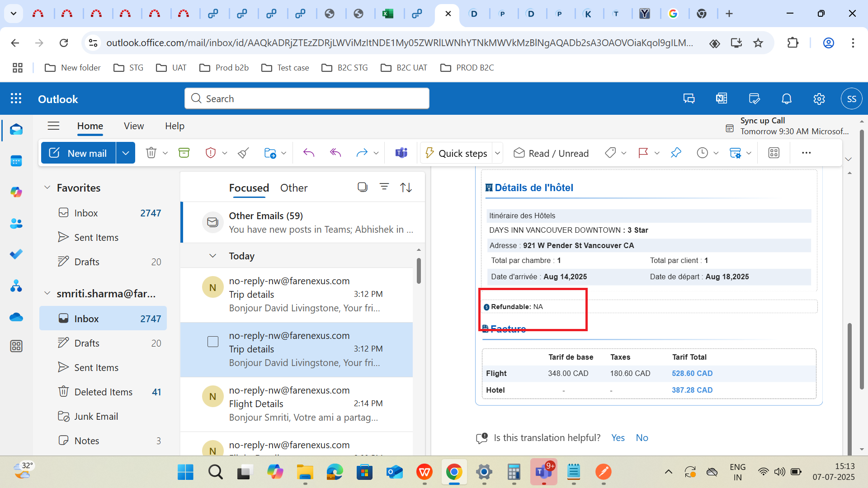868x488 pixels.
Task: Click the Archive icon in toolbar
Action: coord(184,153)
